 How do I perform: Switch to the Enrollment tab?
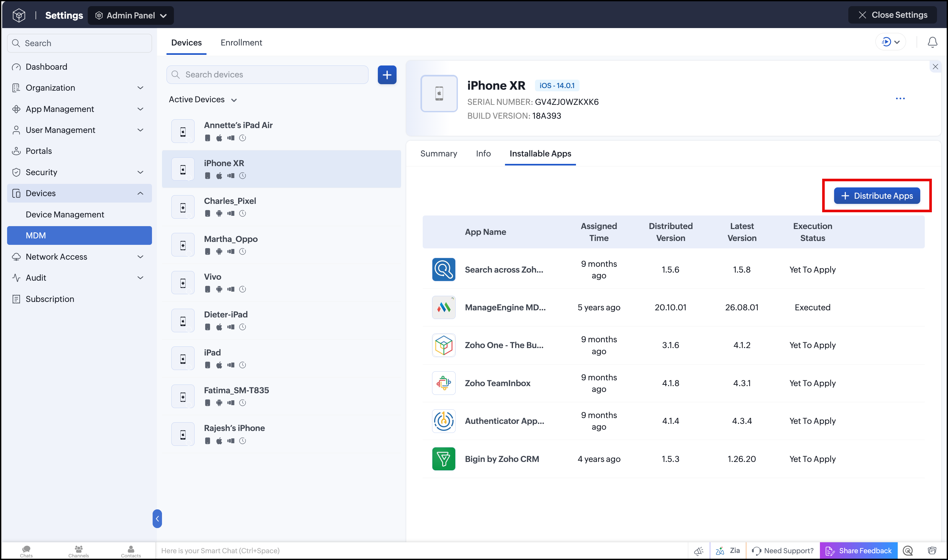click(241, 43)
